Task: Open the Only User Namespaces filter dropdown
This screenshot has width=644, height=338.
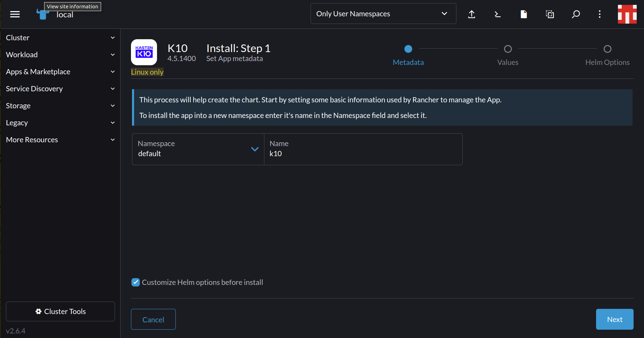Action: point(383,14)
